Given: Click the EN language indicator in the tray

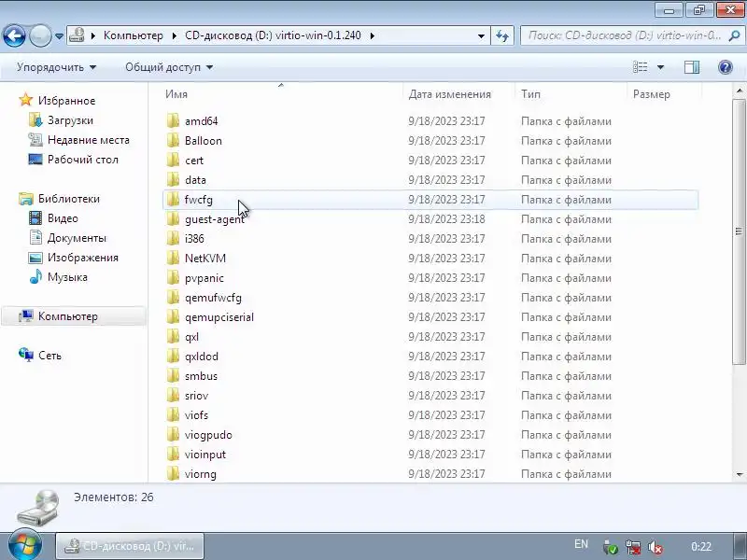Looking at the screenshot, I should (x=581, y=544).
